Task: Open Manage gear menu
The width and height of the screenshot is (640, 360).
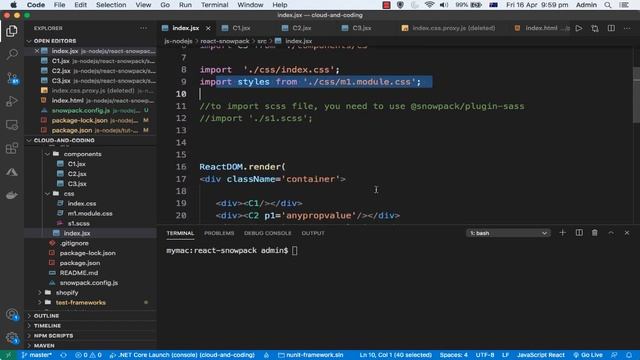Action: click(x=11, y=338)
